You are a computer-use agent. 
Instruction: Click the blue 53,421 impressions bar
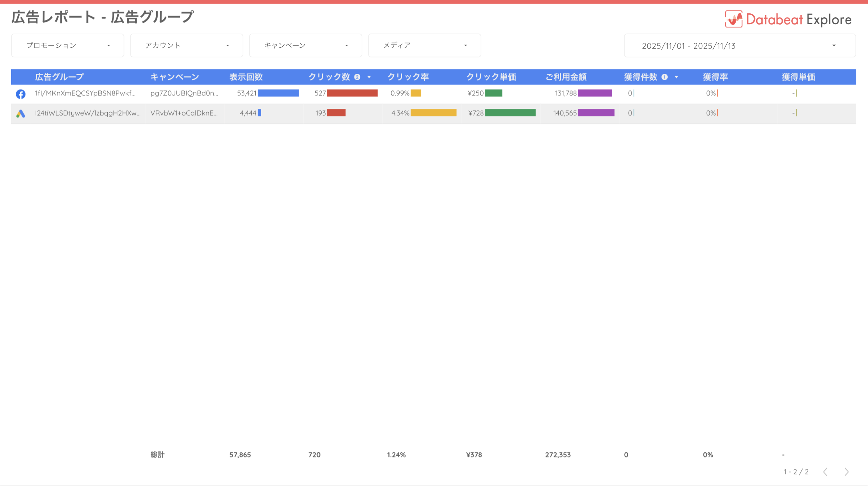pyautogui.click(x=278, y=93)
